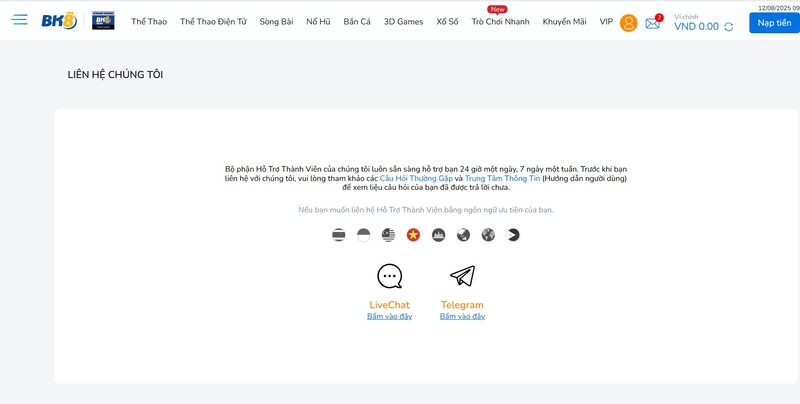
Task: Select the world map globe icon
Action: pos(488,235)
